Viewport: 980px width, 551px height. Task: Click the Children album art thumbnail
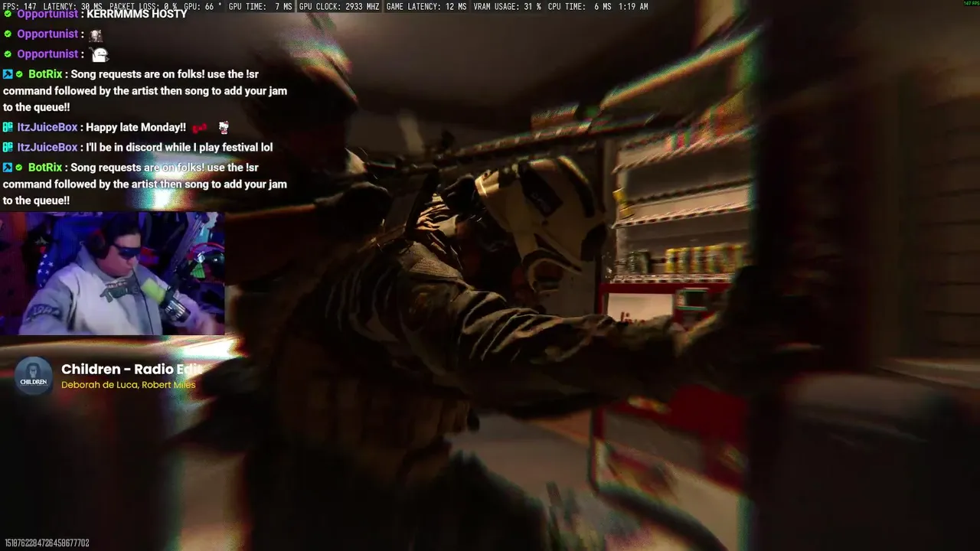pyautogui.click(x=34, y=376)
